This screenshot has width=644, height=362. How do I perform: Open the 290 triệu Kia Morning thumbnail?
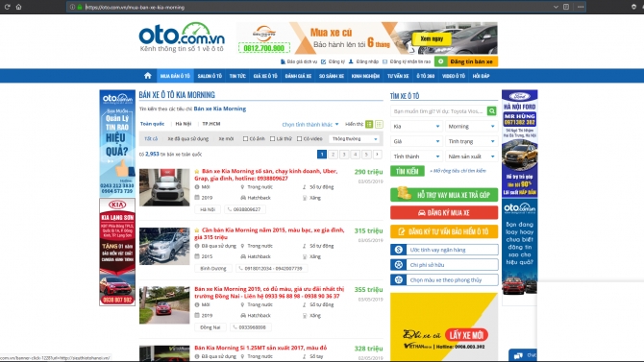[x=164, y=187]
